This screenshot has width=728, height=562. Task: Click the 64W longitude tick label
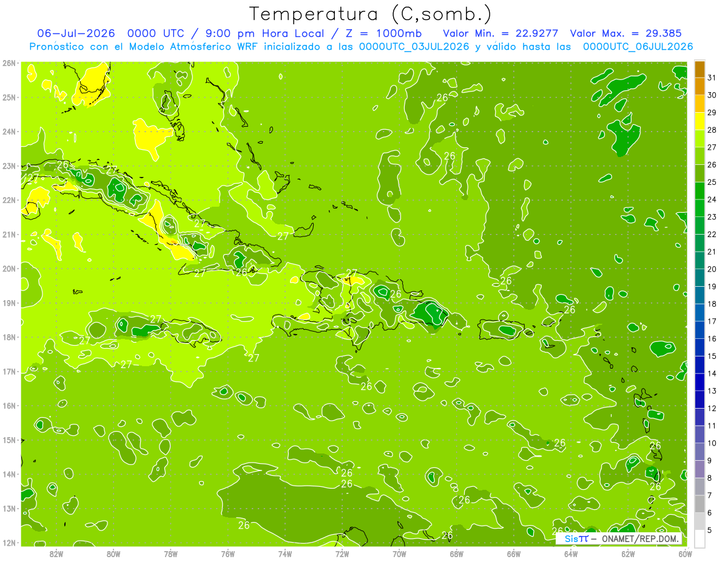571,553
